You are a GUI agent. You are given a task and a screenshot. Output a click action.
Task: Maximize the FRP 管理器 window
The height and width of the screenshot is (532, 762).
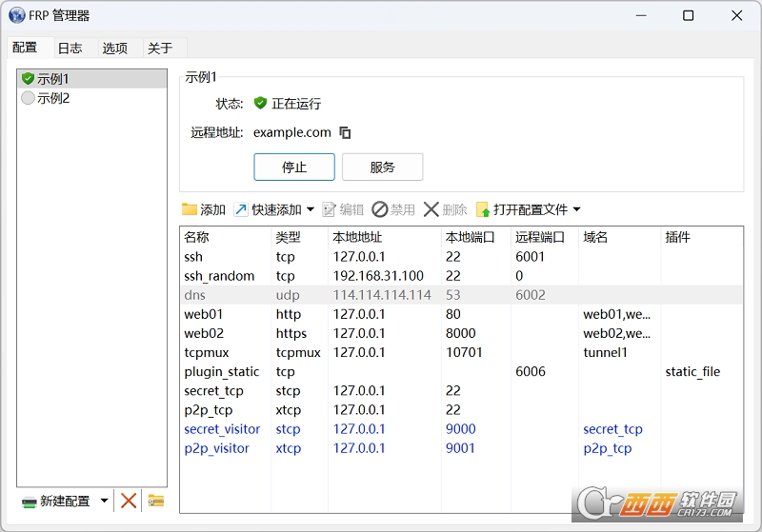[688, 15]
